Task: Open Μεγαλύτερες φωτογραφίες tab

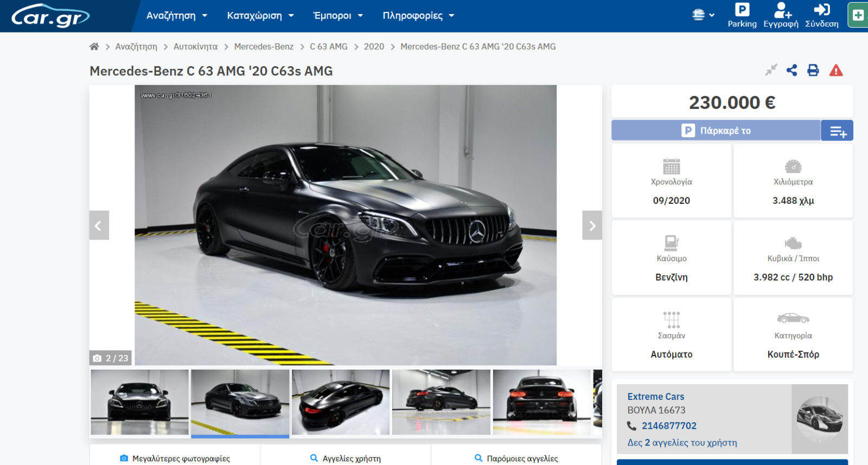Action: [175, 458]
